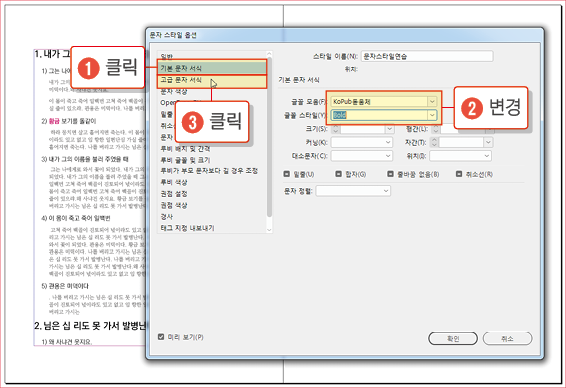Click the category list scroll-down arrow
Screen dimensions: 566x388
pyautogui.click(x=269, y=230)
